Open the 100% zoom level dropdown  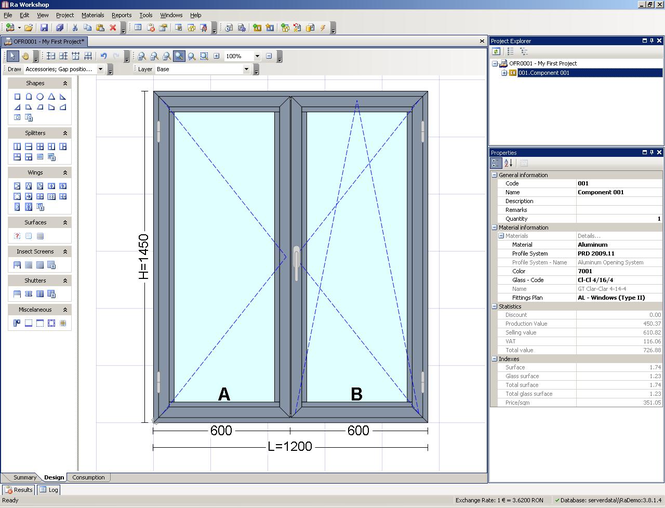pos(256,57)
